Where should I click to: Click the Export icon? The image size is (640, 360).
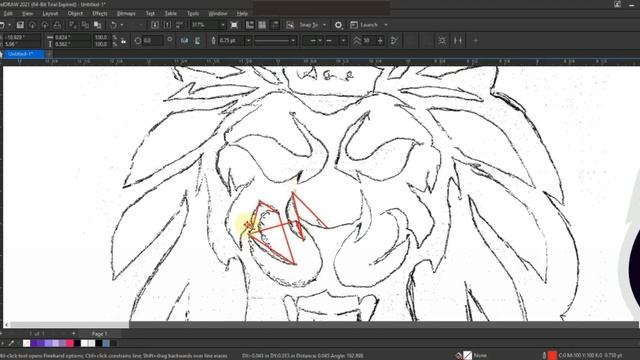tap(167, 25)
